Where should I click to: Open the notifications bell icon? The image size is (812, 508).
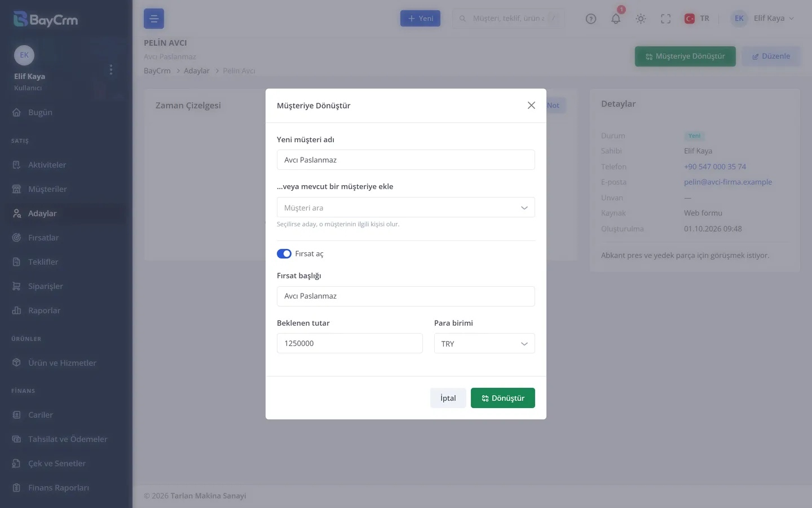pos(616,19)
